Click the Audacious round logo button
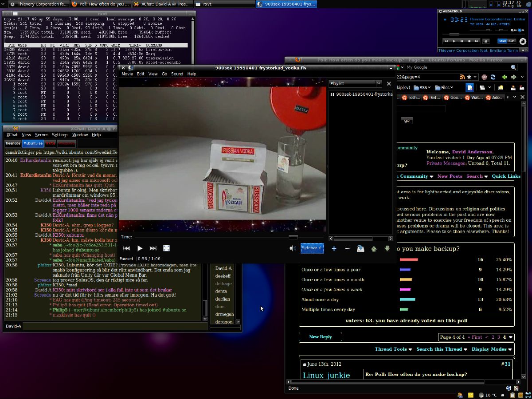The width and height of the screenshot is (532, 399). coord(522,41)
